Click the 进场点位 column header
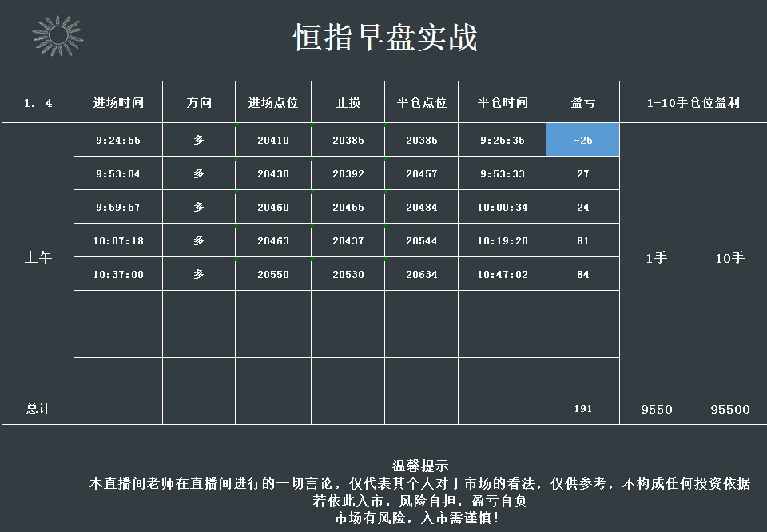Viewport: 767px width, 532px height. click(x=273, y=102)
